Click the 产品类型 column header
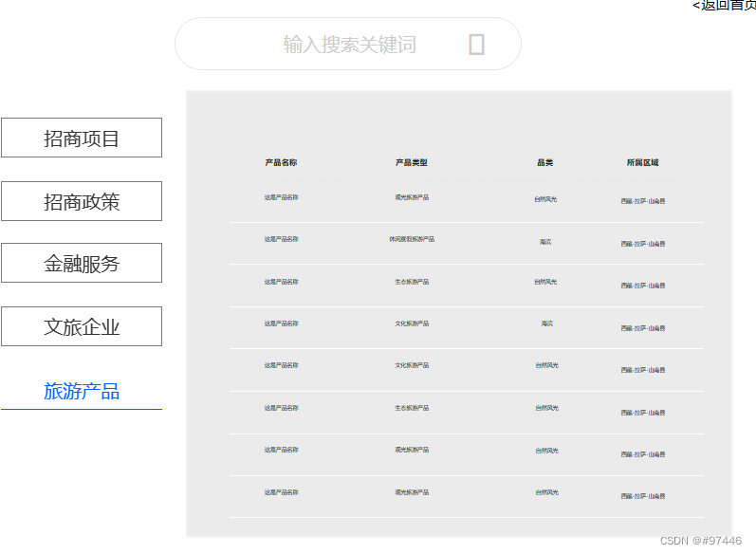The height and width of the screenshot is (554, 756). 412,162
